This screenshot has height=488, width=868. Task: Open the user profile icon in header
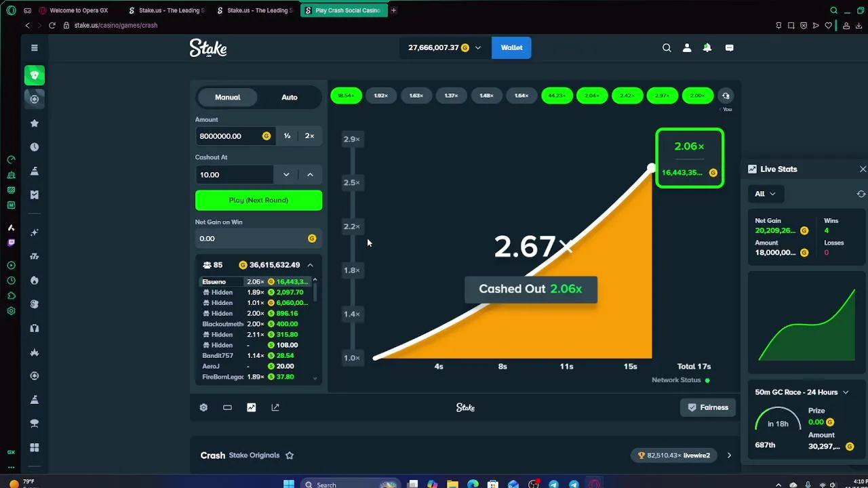[x=687, y=47]
